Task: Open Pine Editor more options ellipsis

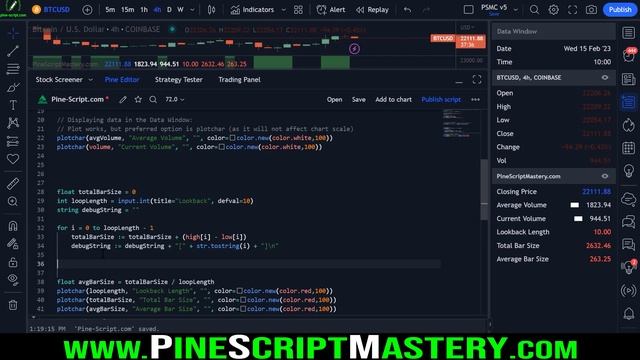Action: click(475, 99)
